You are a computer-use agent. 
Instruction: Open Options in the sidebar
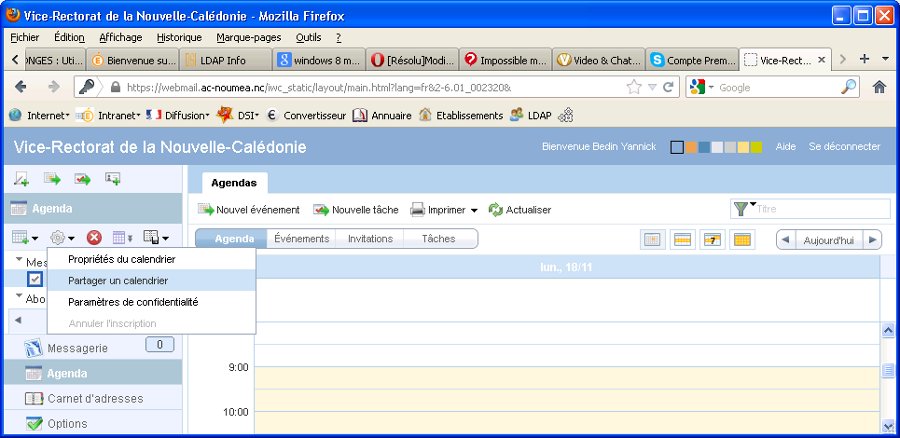[68, 423]
